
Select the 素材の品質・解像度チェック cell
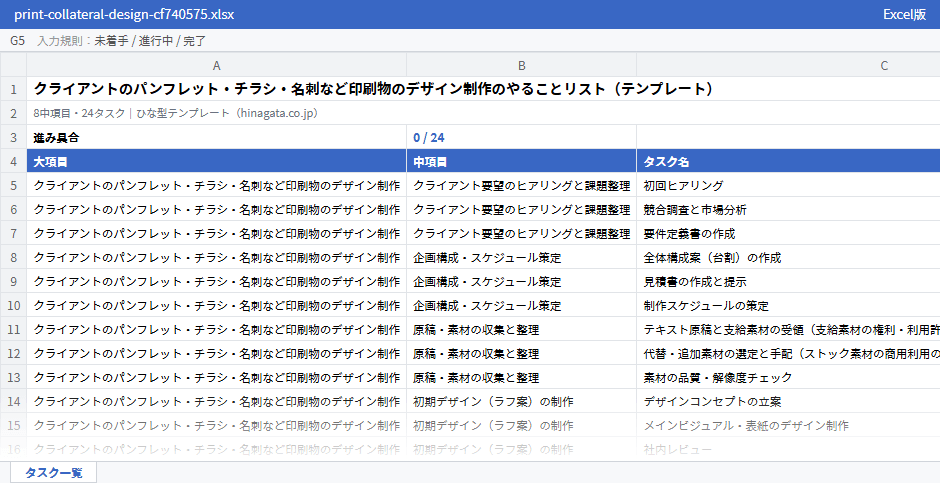788,377
